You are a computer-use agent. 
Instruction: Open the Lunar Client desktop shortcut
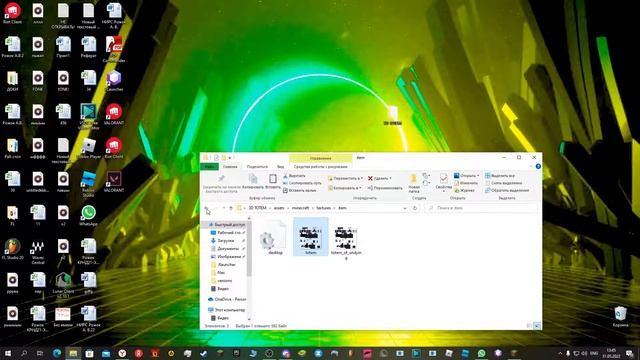[63, 285]
